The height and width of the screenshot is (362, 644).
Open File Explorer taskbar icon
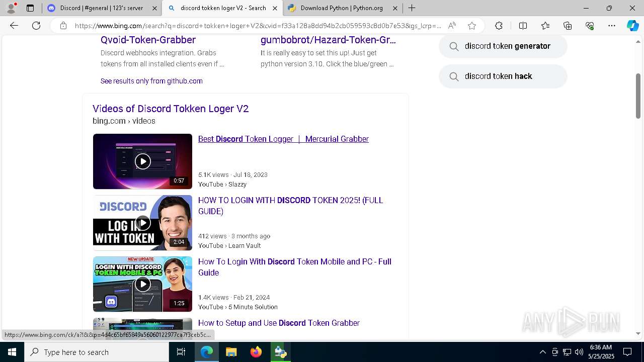(x=231, y=352)
